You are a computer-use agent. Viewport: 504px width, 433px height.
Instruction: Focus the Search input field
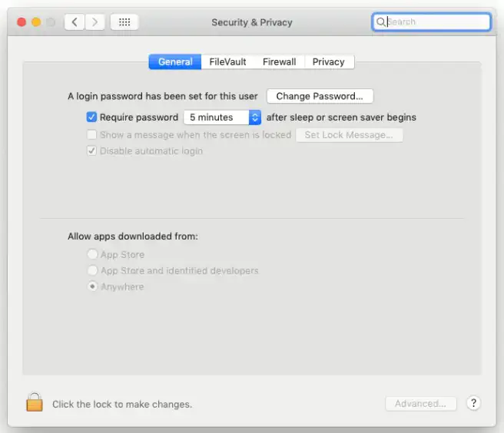point(436,22)
